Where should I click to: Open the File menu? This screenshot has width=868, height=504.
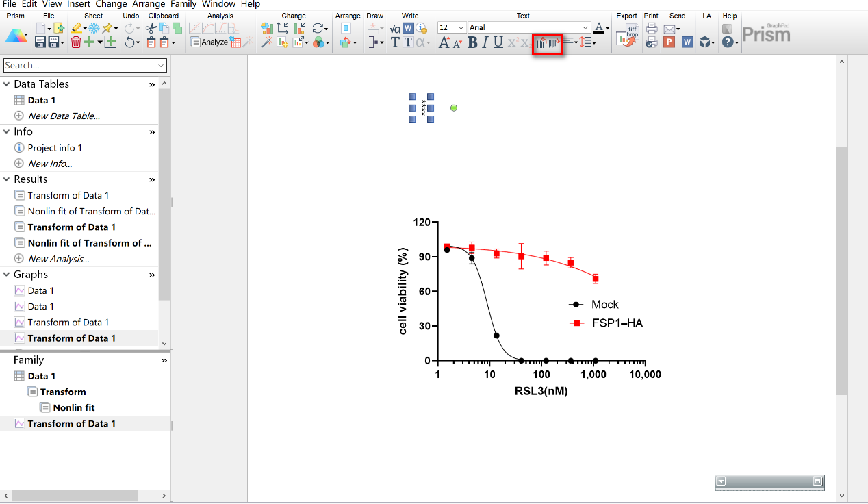click(x=10, y=4)
